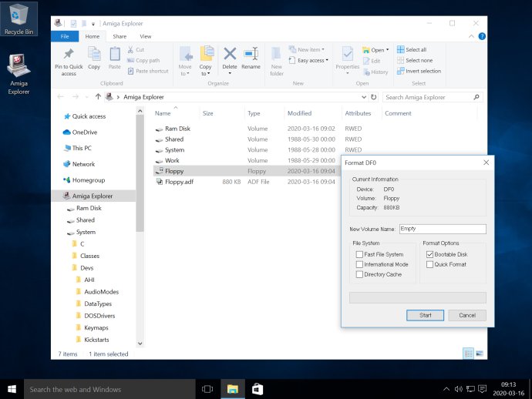Viewport: 532px width, 399px height.
Task: Uncheck the Bootable Disk checkbox
Action: pyautogui.click(x=429, y=254)
